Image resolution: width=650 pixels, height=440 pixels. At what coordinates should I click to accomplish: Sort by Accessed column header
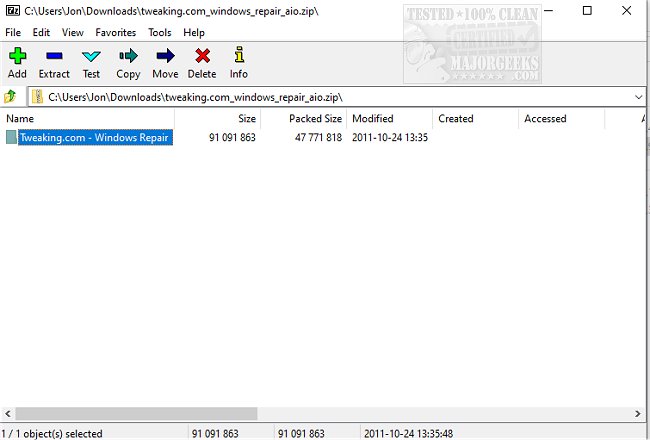click(562, 119)
